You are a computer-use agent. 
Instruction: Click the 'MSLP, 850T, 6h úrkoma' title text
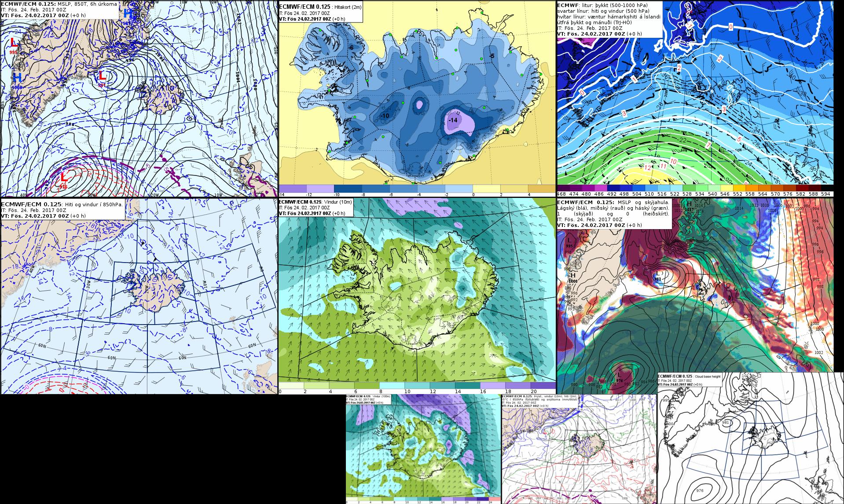coord(88,4)
